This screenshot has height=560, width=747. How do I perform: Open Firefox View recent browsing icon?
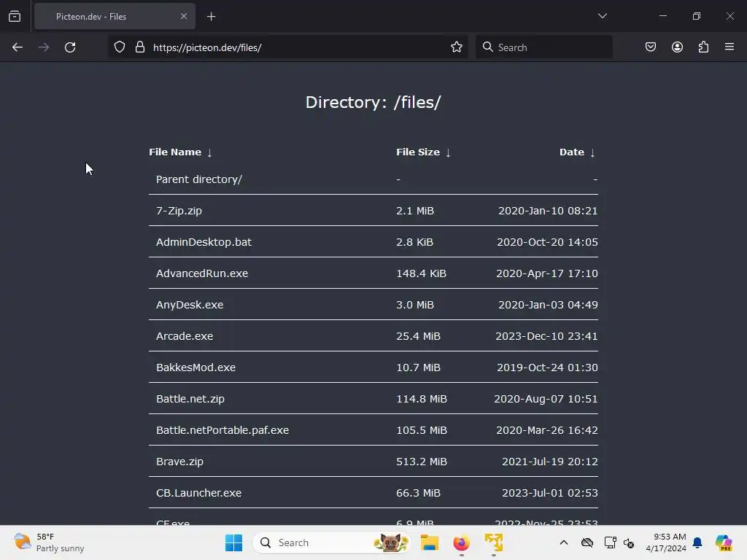[15, 16]
